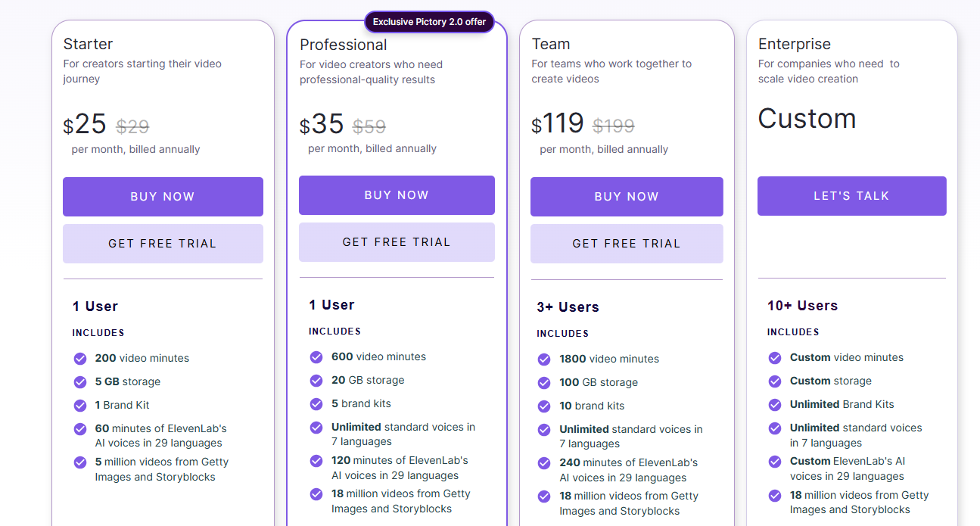The image size is (980, 526).
Task: Open the Exclusive Pictory 2.0 offer badge
Action: tap(429, 22)
